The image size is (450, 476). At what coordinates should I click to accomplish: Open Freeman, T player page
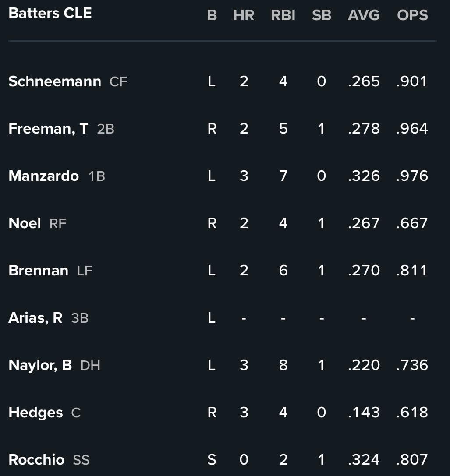48,129
